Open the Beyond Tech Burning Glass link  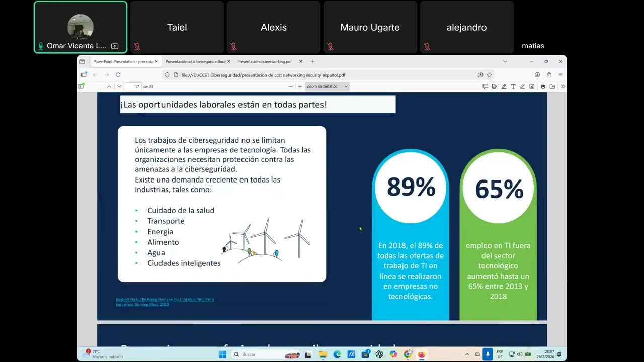165,302
